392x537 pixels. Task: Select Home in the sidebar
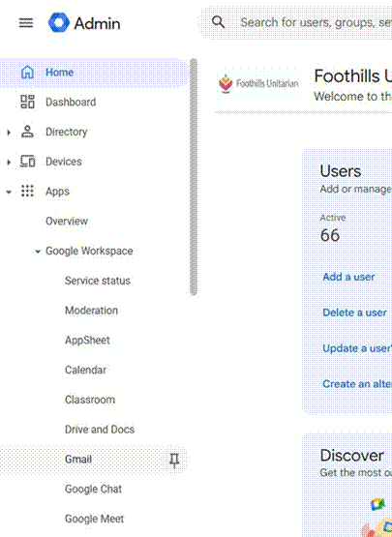point(94,73)
